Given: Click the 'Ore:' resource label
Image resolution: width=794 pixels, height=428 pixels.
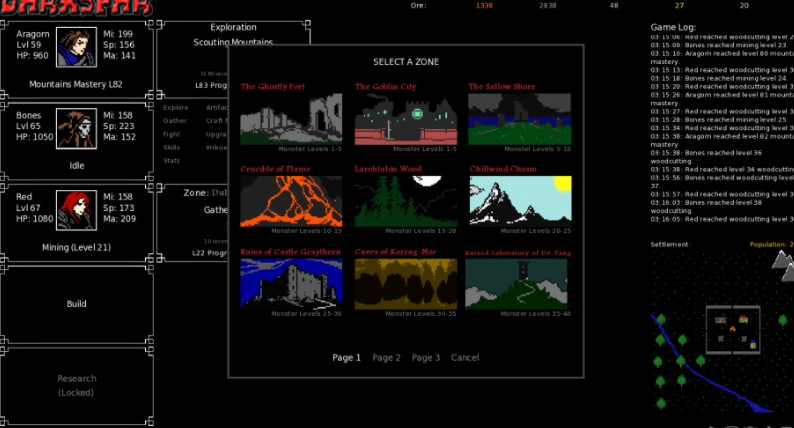Looking at the screenshot, I should 418,6.
